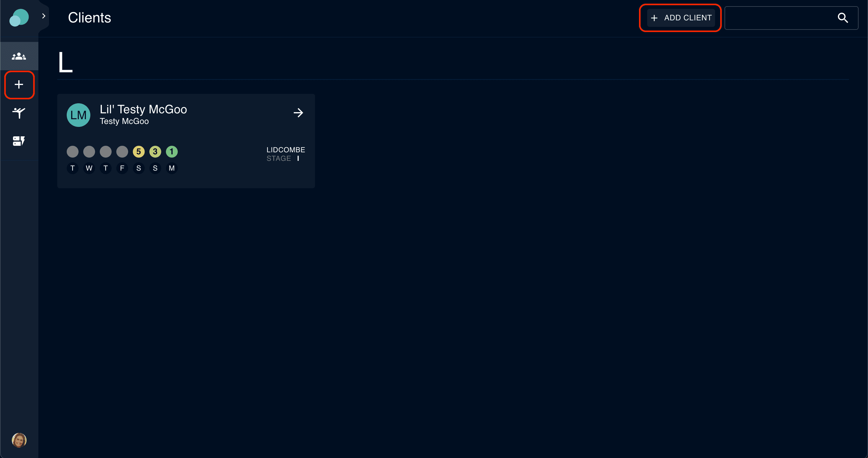Open the app logo/home icon
The height and width of the screenshot is (458, 868).
pos(19,17)
